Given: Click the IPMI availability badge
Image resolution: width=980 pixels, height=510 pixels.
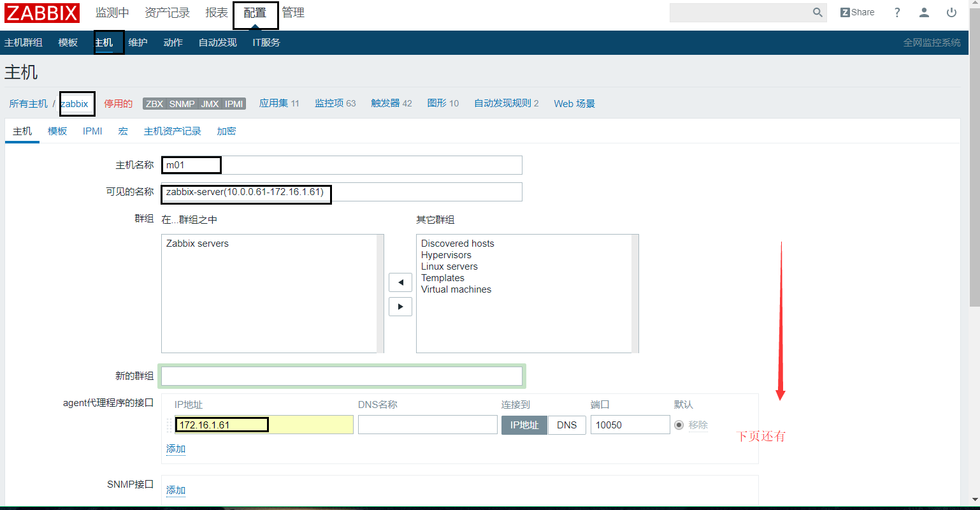Looking at the screenshot, I should point(234,104).
